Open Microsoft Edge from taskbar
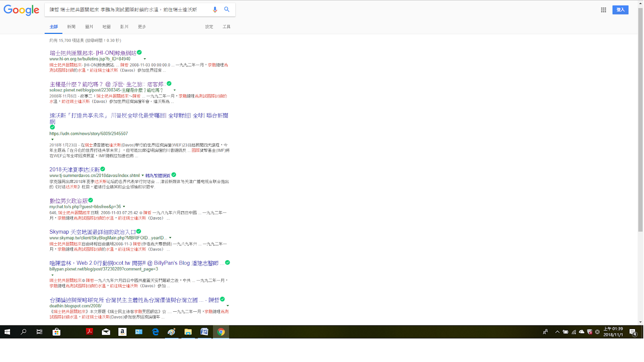This screenshot has width=644, height=362. pos(155,332)
